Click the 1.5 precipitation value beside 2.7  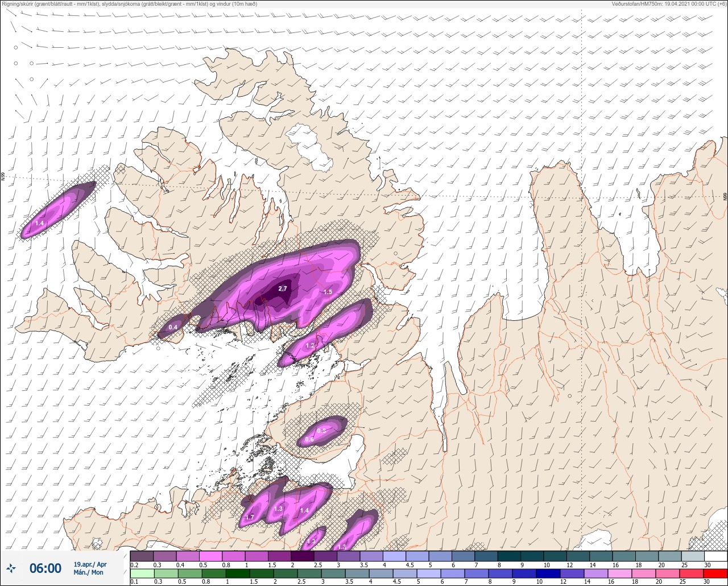pos(328,292)
